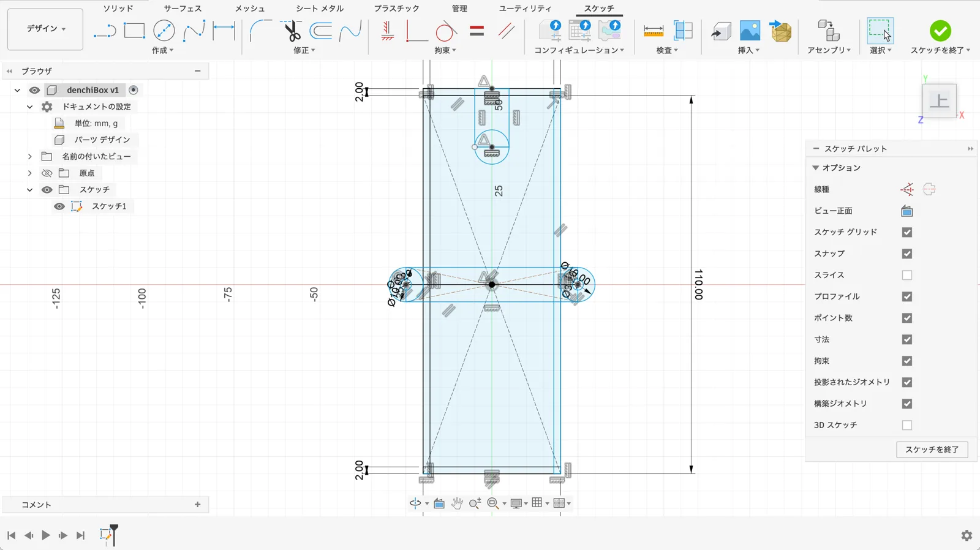Click スケッチを終了 button in palette
The width and height of the screenshot is (980, 550).
(932, 450)
